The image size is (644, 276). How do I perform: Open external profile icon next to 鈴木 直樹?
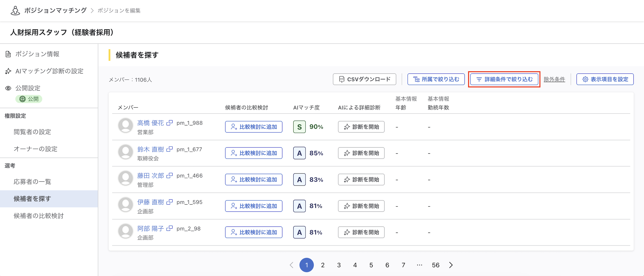click(170, 149)
